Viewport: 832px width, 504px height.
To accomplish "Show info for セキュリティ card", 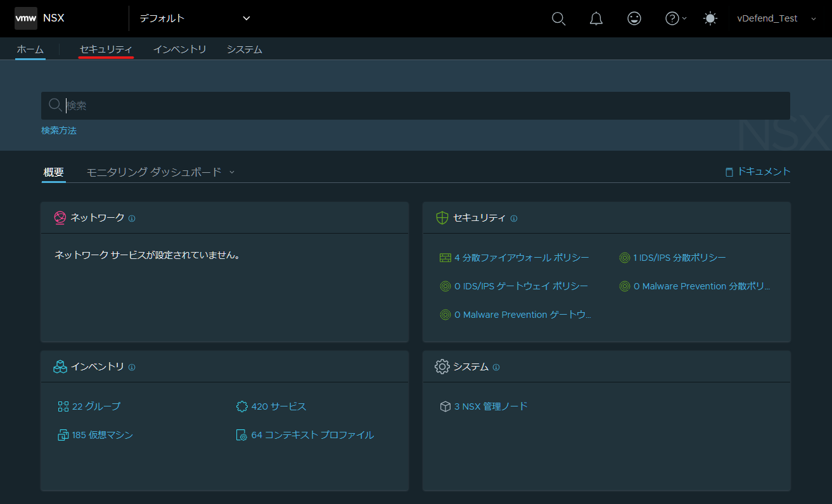I will click(514, 218).
